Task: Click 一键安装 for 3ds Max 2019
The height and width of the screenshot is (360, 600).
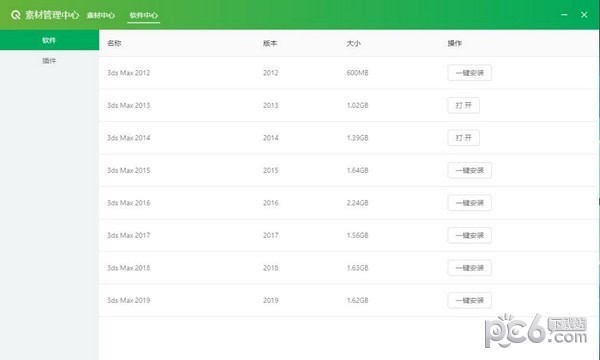Action: [470, 300]
